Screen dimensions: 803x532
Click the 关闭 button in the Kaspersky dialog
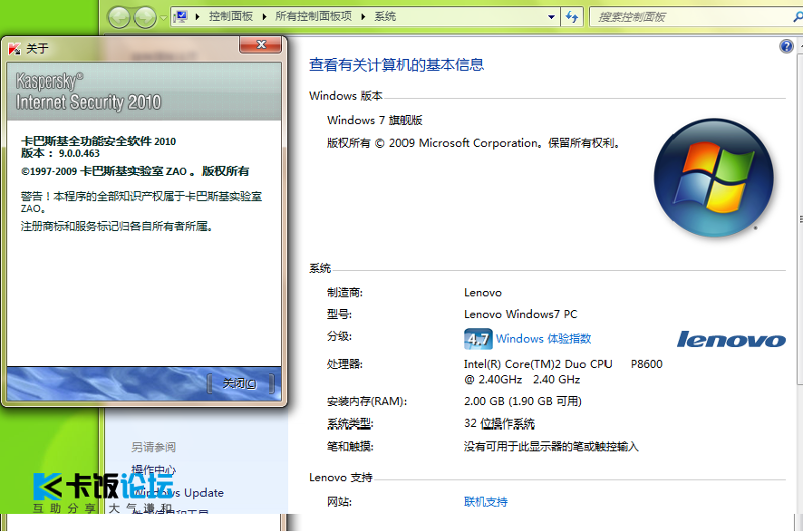pyautogui.click(x=239, y=383)
